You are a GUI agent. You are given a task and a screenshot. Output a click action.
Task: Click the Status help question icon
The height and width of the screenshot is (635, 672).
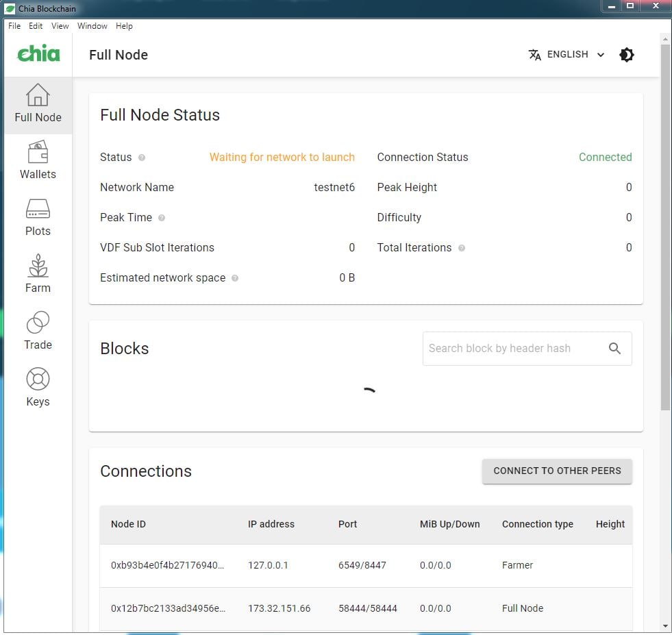pyautogui.click(x=142, y=158)
